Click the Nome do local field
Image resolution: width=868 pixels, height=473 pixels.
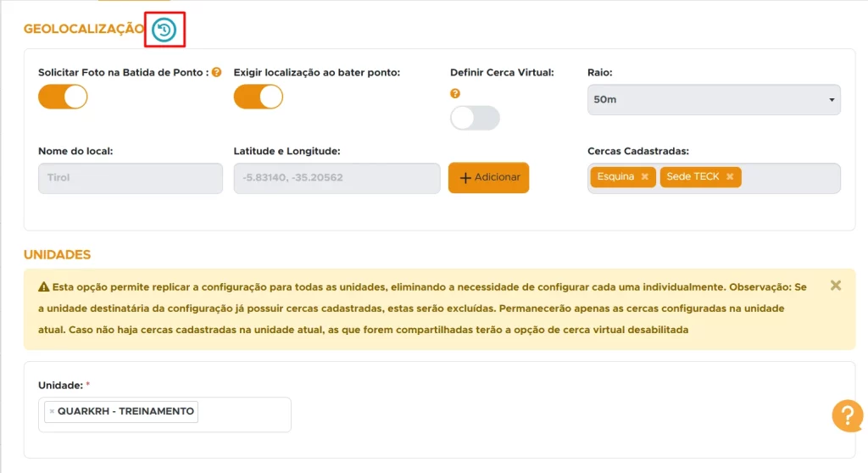pyautogui.click(x=131, y=178)
